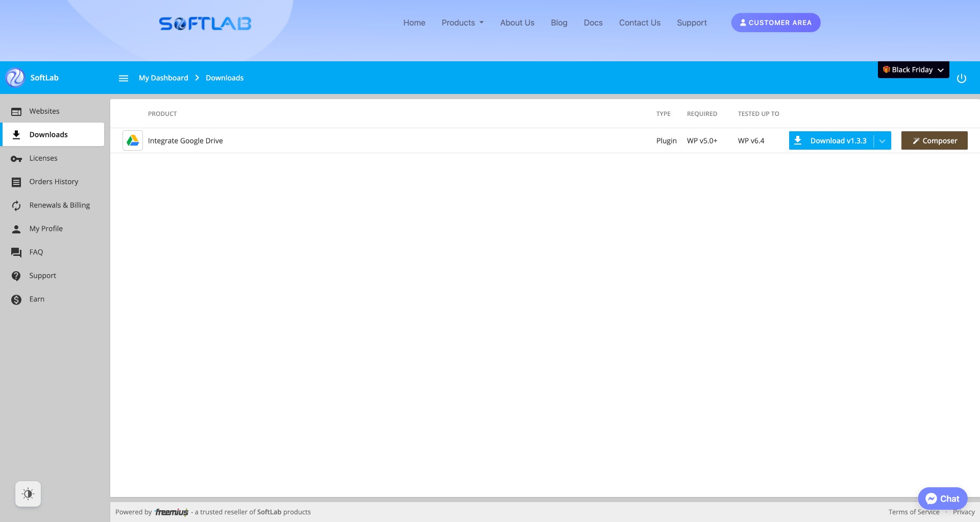Open the Customer Area
Image resolution: width=980 pixels, height=522 pixels.
[x=775, y=22]
